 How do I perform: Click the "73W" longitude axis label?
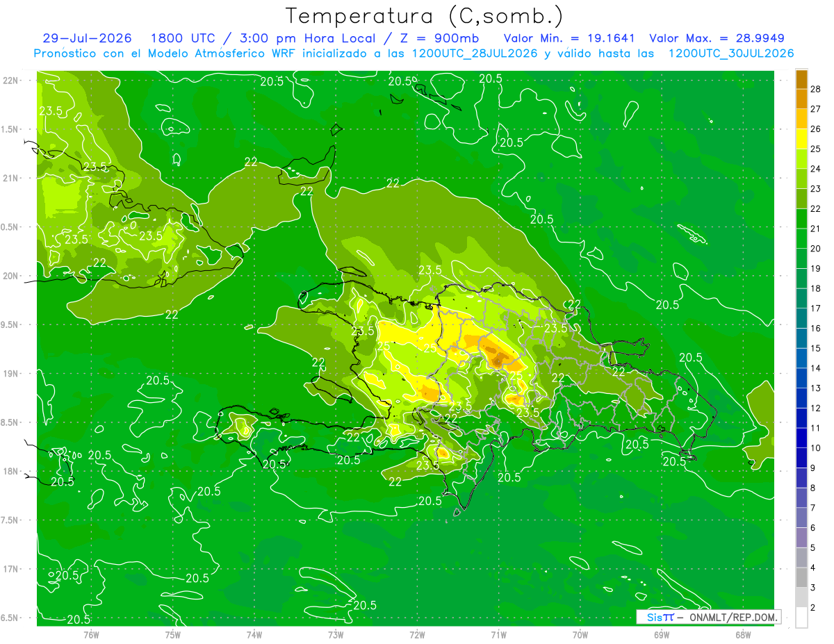tap(336, 635)
